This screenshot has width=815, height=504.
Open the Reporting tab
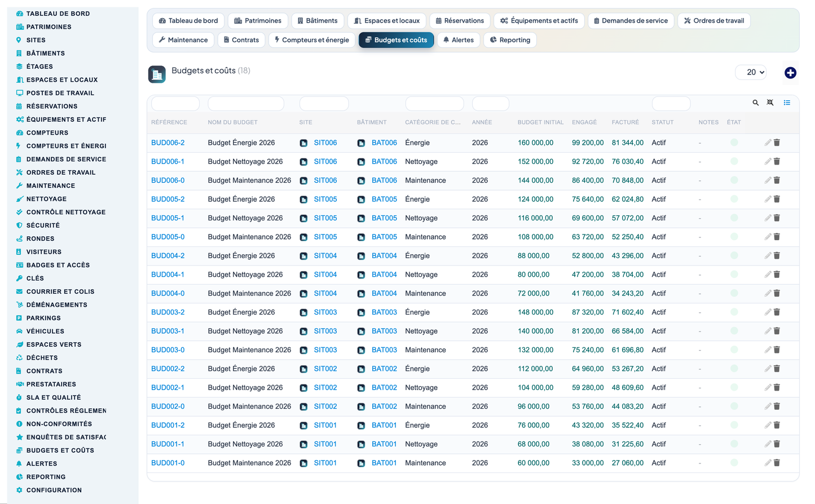pyautogui.click(x=510, y=40)
